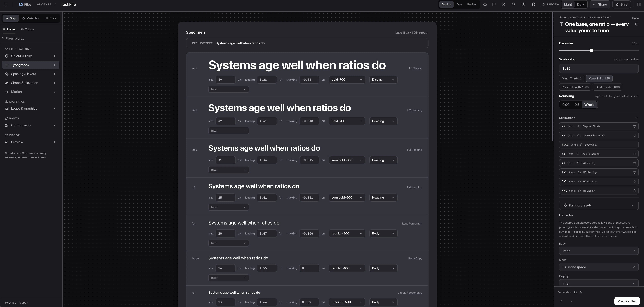Apply Golden Ratio·1.618 preset
This screenshot has height=307, width=644.
point(607,87)
